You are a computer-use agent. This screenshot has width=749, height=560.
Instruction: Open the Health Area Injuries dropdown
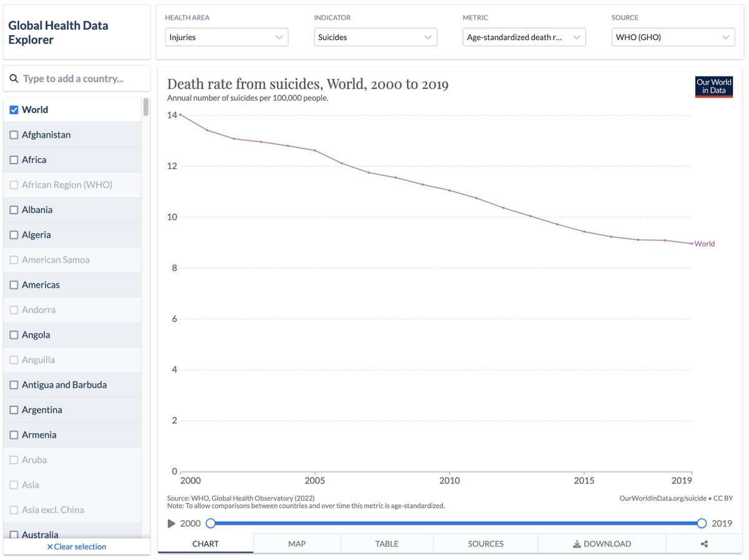(227, 37)
